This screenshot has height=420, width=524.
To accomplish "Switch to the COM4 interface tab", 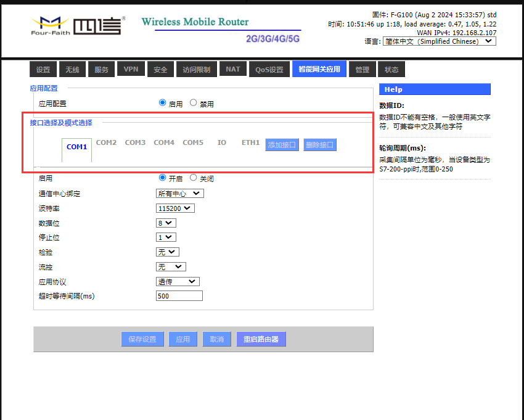I will pos(164,142).
